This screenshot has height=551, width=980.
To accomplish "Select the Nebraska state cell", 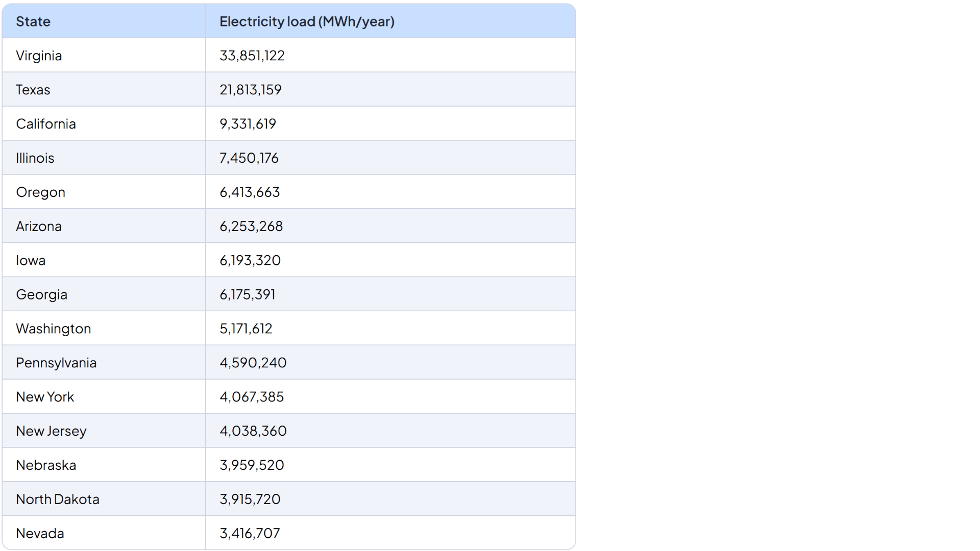I will tap(46, 465).
